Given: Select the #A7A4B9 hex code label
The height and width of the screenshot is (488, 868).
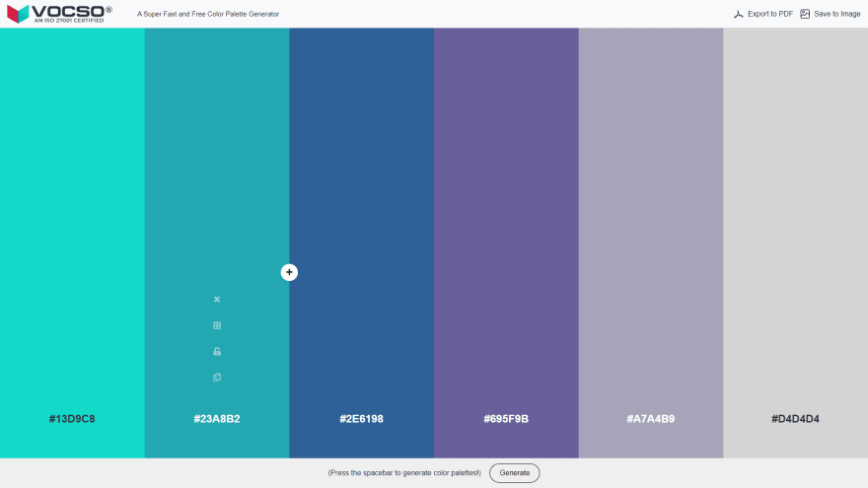Looking at the screenshot, I should 650,419.
